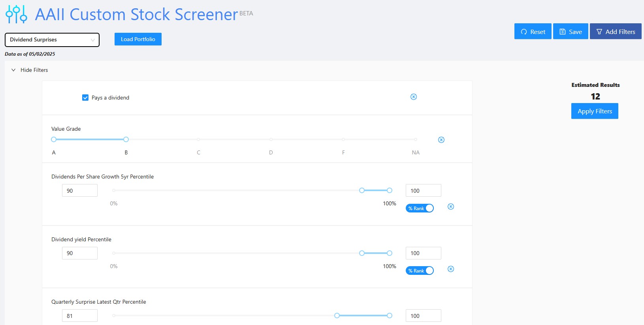The image size is (644, 325).
Task: Remove Dividends Per Share Growth 5yr filter
Action: [451, 207]
